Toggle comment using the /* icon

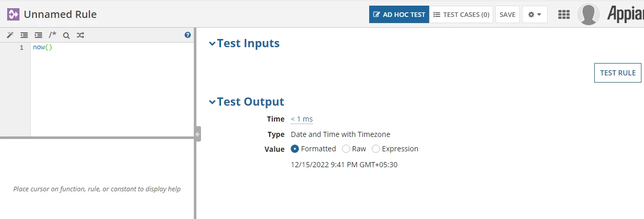click(x=52, y=35)
